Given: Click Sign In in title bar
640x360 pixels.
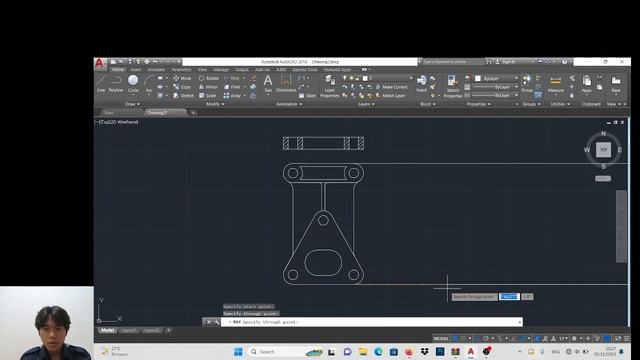Looking at the screenshot, I should click(506, 62).
